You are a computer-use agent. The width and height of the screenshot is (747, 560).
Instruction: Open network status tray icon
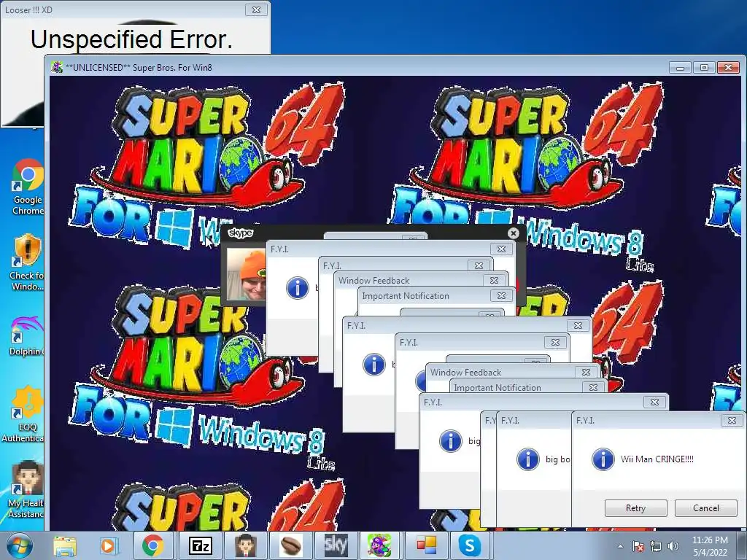point(656,546)
